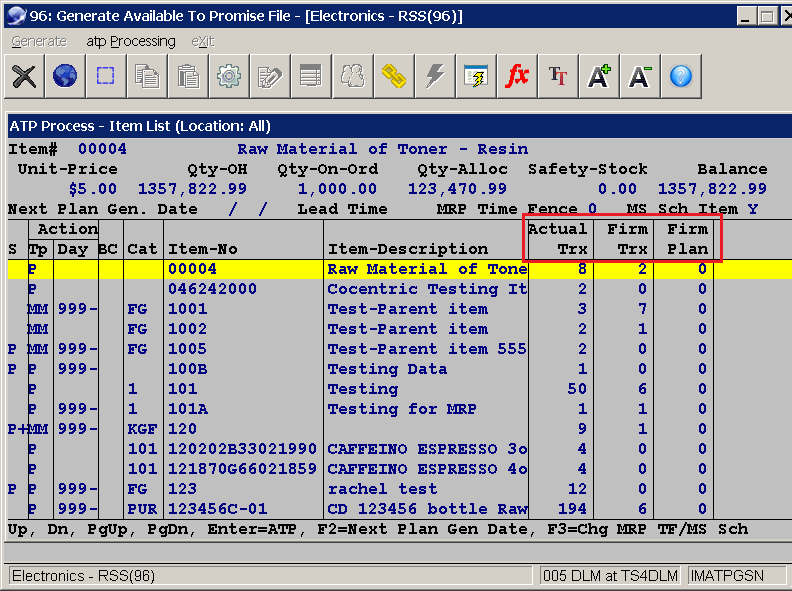Select item number 1002

[187, 329]
